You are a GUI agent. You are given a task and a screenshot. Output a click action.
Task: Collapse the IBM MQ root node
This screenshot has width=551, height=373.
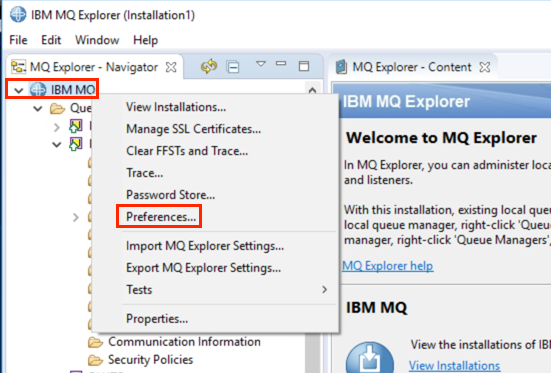[19, 90]
